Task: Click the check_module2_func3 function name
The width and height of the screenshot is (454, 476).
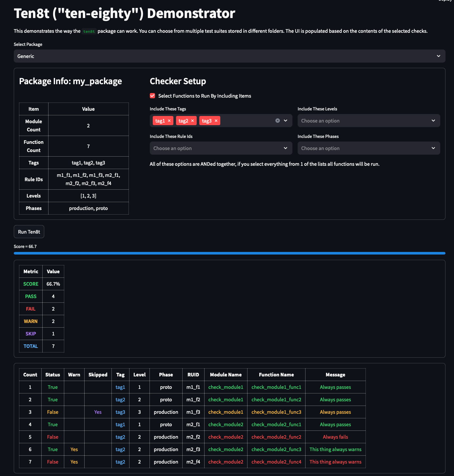Action: [x=276, y=449]
